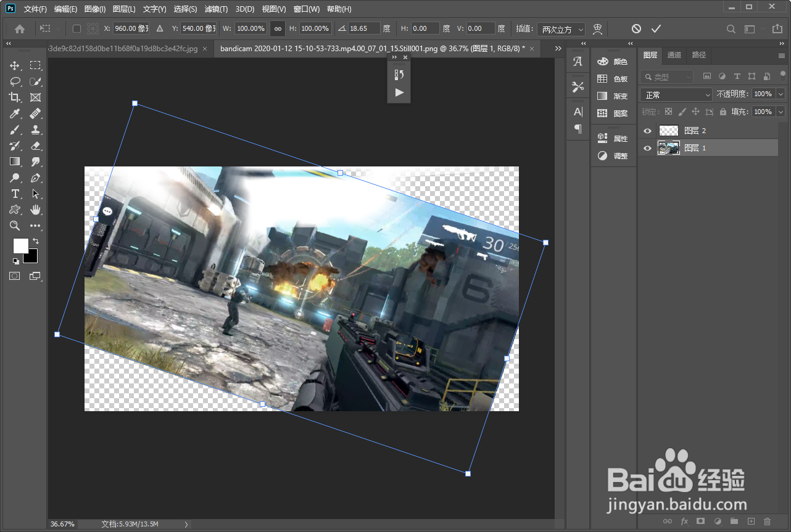Select the Hand tool
The width and height of the screenshot is (791, 532).
[36, 210]
